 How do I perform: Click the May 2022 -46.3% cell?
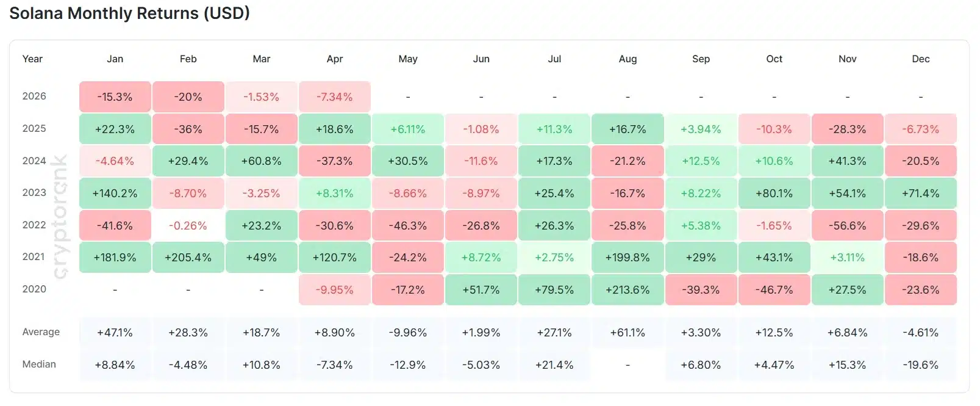point(407,226)
